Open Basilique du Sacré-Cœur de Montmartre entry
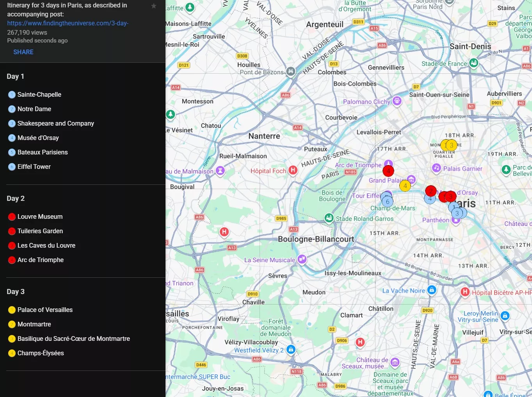Screen dimensions: 532x397 tap(74, 339)
